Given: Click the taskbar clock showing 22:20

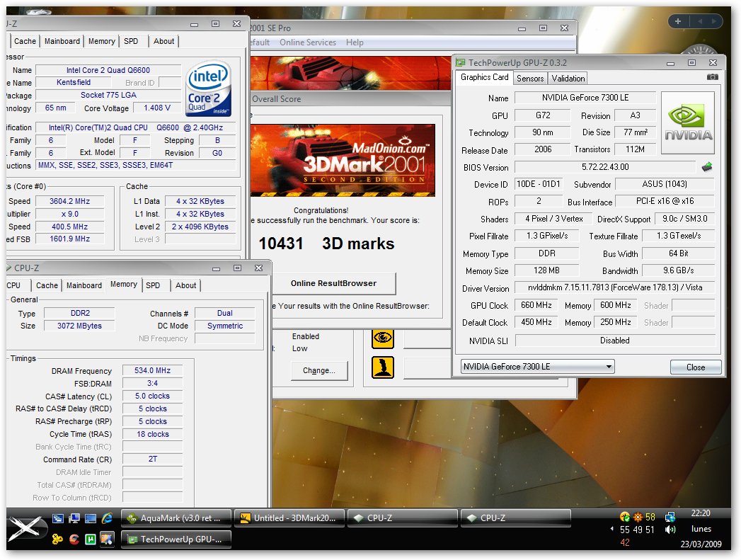Looking at the screenshot, I should tap(701, 513).
